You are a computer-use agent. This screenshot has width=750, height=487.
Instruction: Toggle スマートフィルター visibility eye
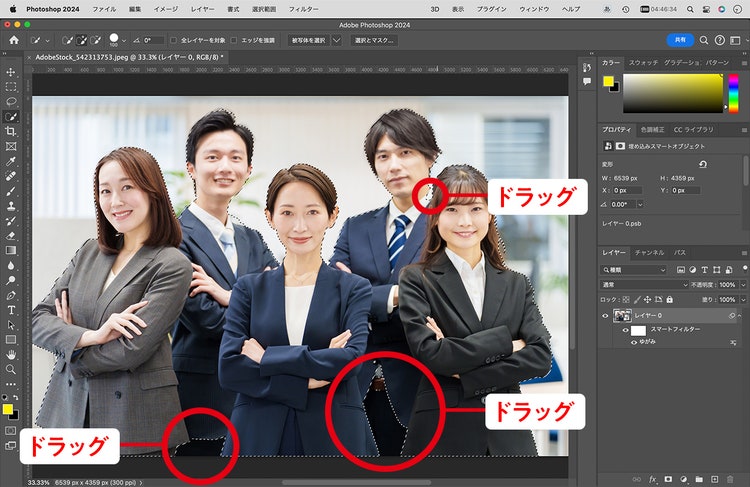(x=626, y=330)
